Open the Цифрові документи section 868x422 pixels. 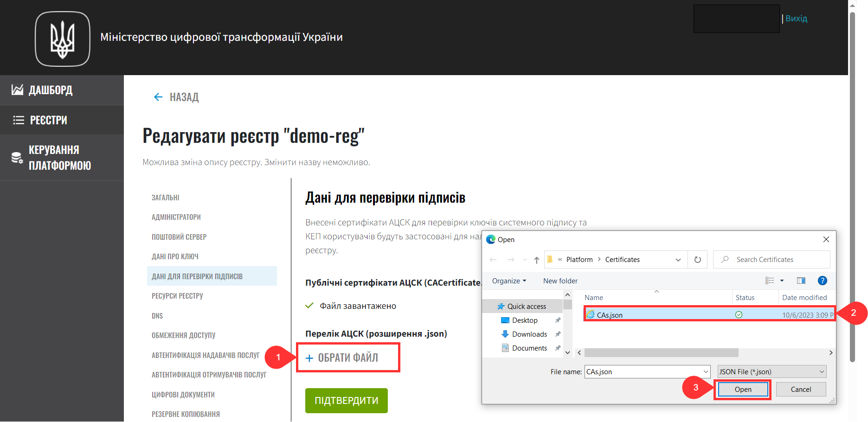pos(183,395)
